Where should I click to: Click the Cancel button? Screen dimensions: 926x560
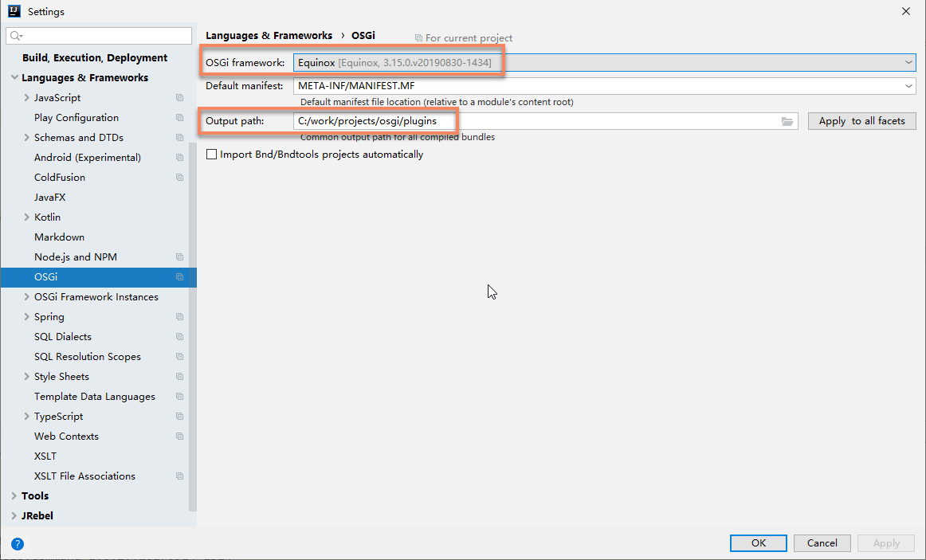tap(822, 543)
